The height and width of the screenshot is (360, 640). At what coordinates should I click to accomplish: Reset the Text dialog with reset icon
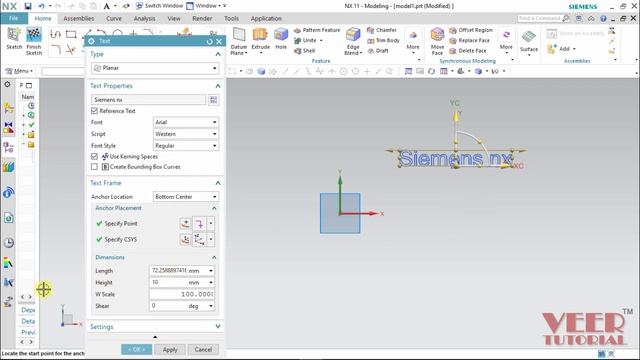(x=210, y=41)
